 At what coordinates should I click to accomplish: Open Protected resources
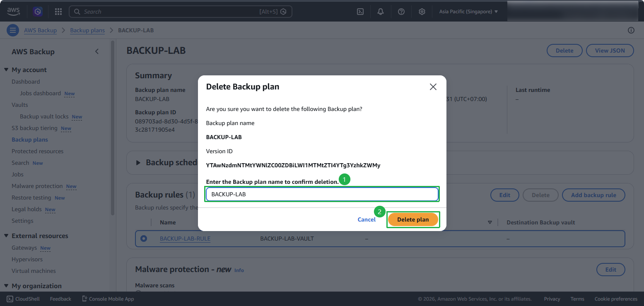[38, 152]
